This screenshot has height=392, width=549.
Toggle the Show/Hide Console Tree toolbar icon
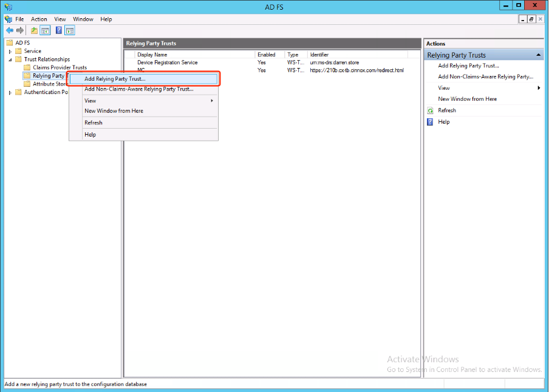click(x=45, y=30)
